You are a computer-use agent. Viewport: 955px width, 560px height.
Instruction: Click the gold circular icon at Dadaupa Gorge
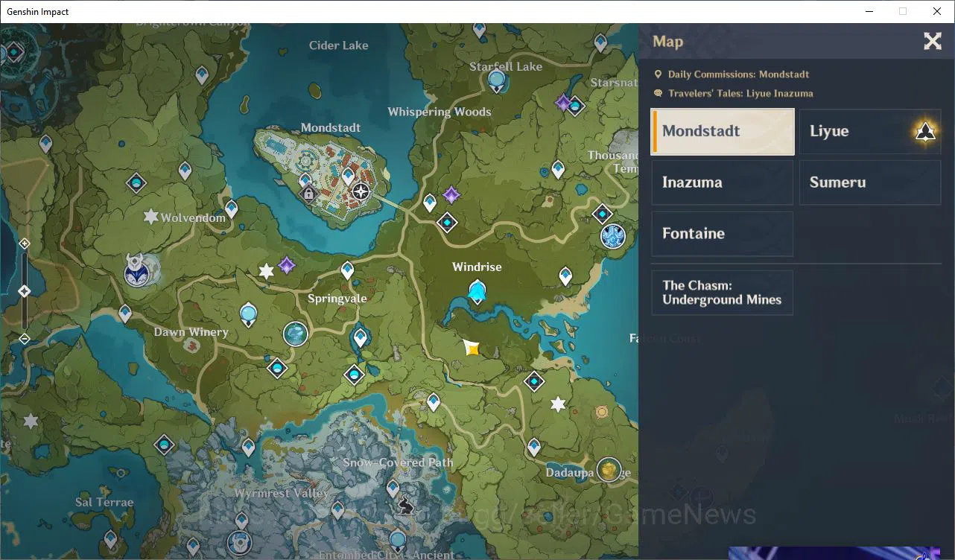tap(609, 470)
